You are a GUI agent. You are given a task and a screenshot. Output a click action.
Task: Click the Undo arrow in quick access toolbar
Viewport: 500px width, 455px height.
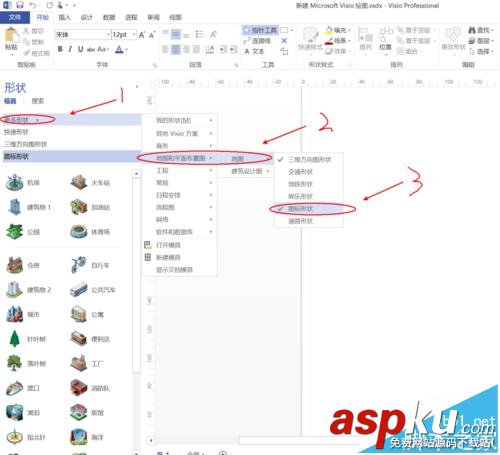[x=33, y=5]
